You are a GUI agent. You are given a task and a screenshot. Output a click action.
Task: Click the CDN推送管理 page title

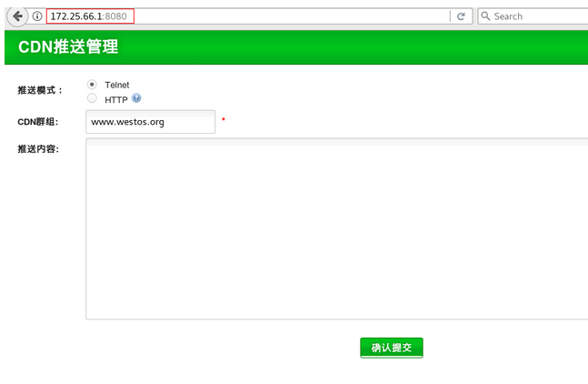pyautogui.click(x=68, y=47)
